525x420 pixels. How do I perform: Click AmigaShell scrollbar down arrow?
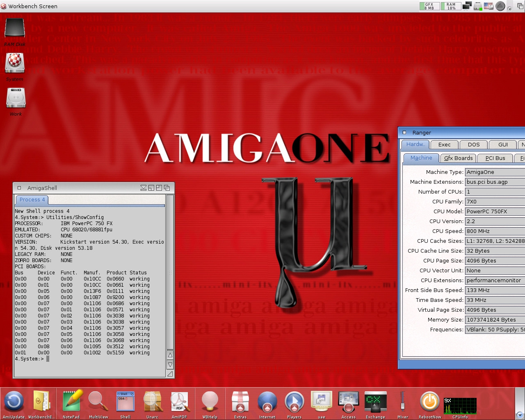170,364
